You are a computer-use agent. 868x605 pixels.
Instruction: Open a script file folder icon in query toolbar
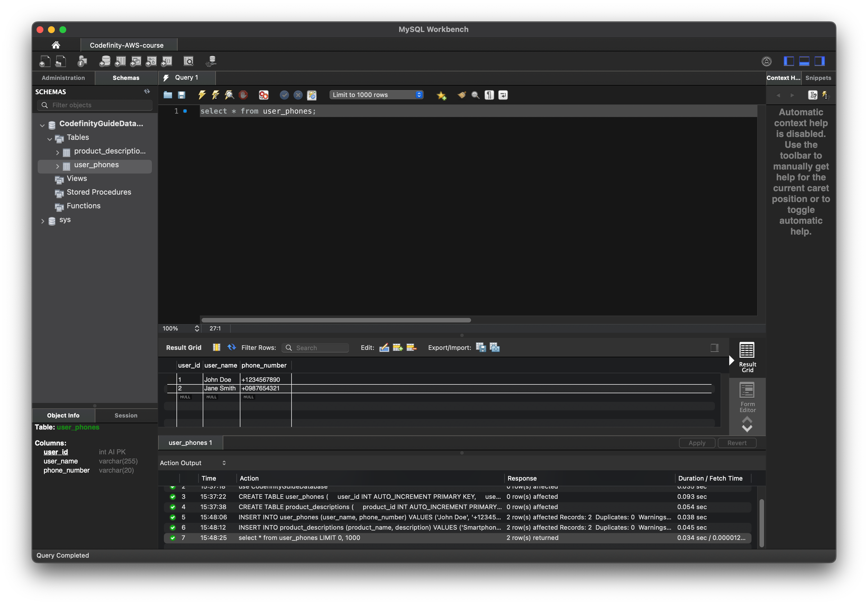168,95
